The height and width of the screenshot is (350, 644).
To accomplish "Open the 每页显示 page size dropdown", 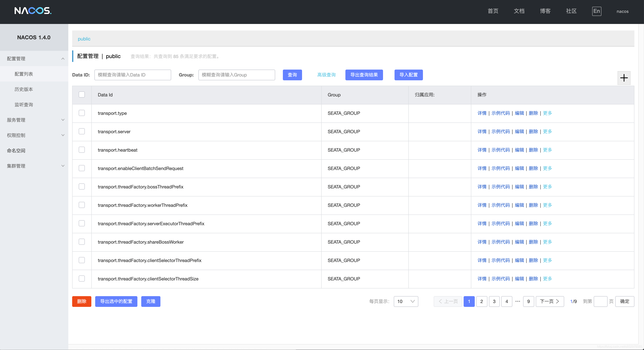I will coord(406,302).
